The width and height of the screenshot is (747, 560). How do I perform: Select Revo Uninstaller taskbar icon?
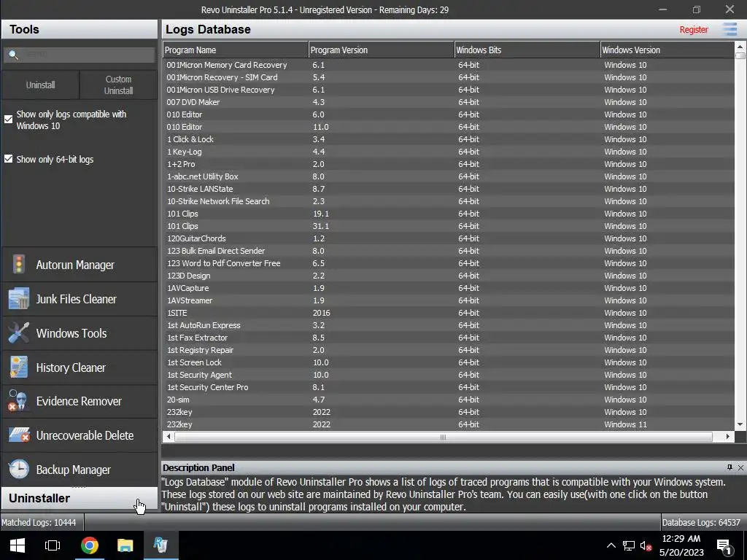[x=160, y=545]
